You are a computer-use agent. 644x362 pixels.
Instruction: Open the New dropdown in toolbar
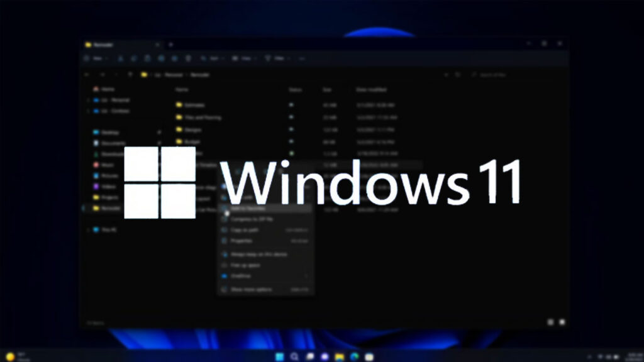[x=96, y=58]
